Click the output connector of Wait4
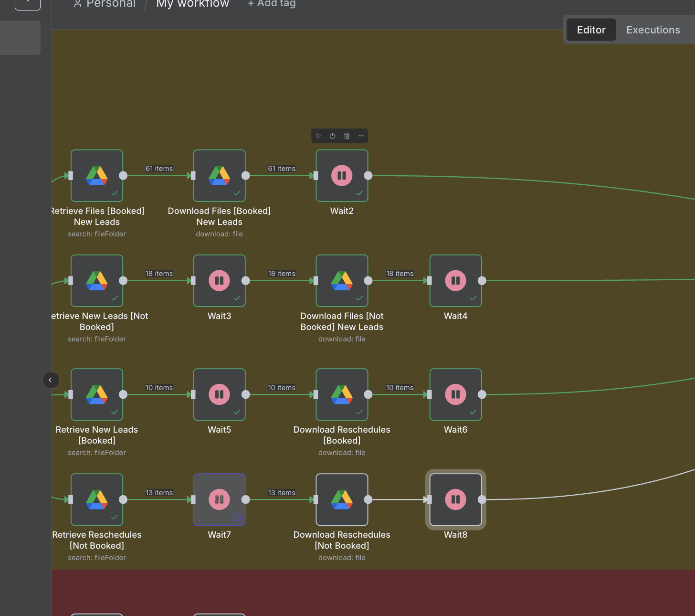This screenshot has height=616, width=695. [x=482, y=281]
